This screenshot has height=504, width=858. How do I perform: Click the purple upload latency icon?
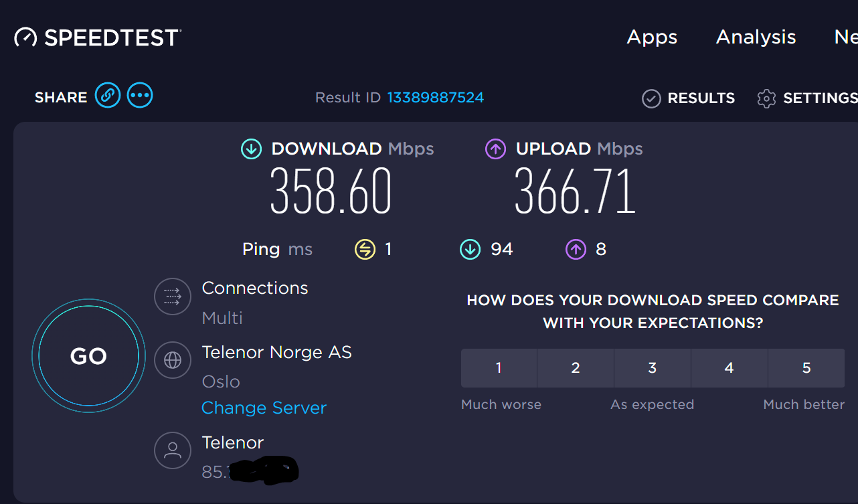point(576,250)
